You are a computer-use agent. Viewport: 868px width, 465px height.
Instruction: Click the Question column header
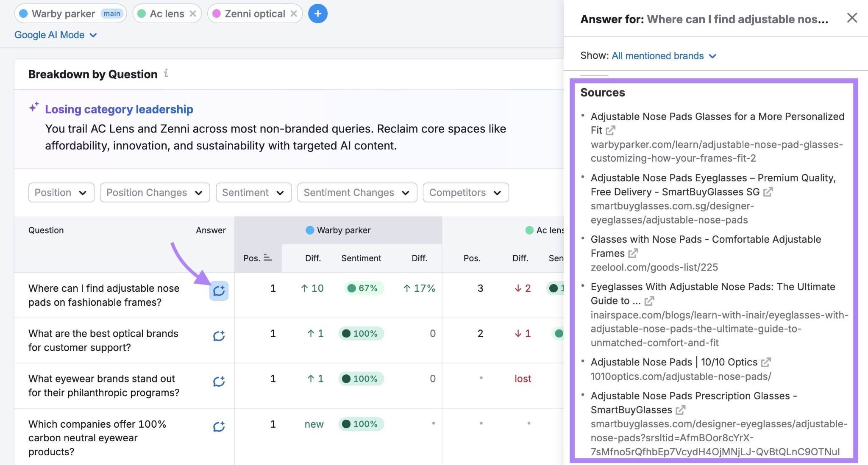point(46,230)
